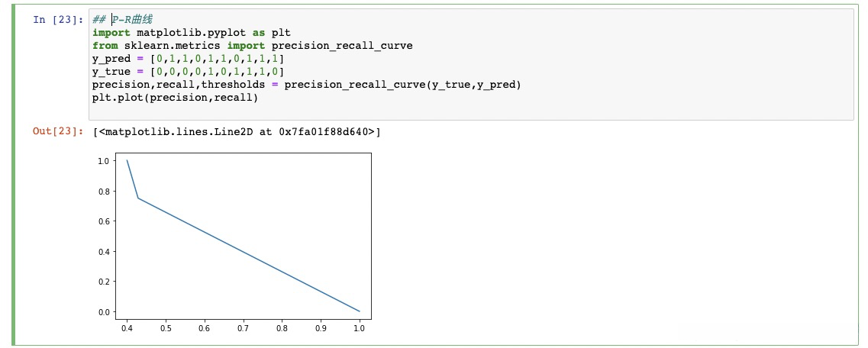868x348 pixels.
Task: Click the 0.4 tick label on the x-axis
Action: pyautogui.click(x=127, y=327)
